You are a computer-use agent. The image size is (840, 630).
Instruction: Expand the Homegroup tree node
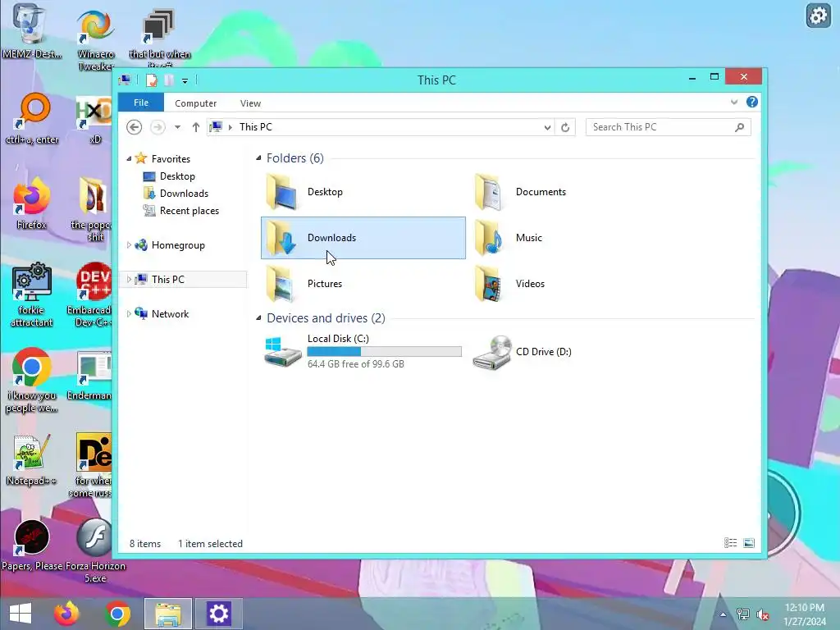(x=129, y=244)
